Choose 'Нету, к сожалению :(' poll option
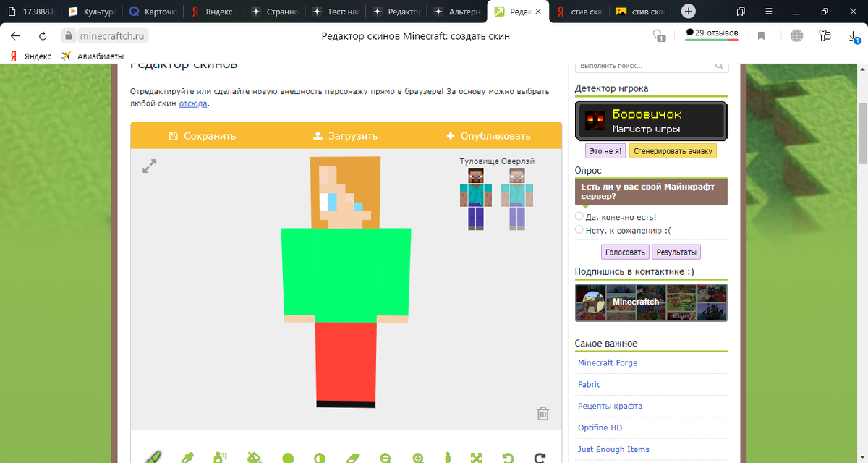 (x=579, y=230)
